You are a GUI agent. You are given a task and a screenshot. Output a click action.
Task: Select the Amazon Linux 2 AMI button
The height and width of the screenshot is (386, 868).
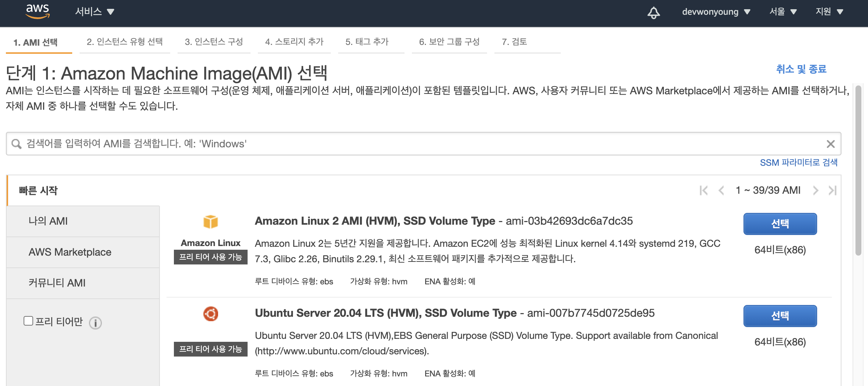(x=780, y=224)
